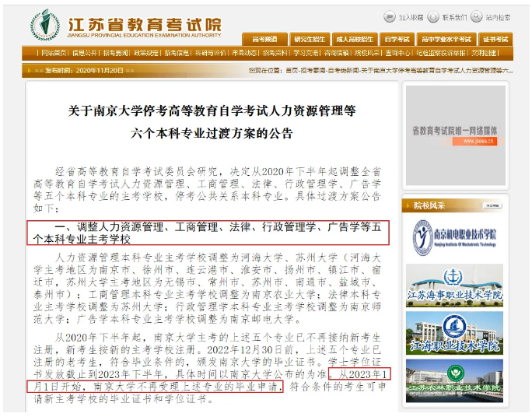Open the 江苏海事职业技术学院 banner image
The height and width of the screenshot is (417, 532).
pyautogui.click(x=454, y=286)
